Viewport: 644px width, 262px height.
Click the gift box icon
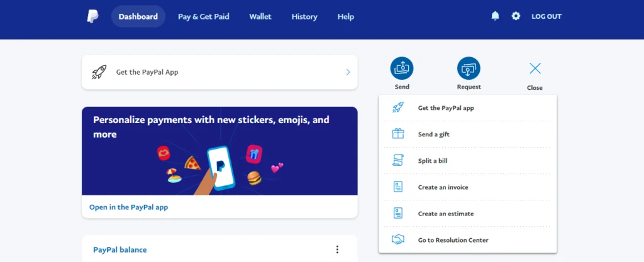(398, 134)
